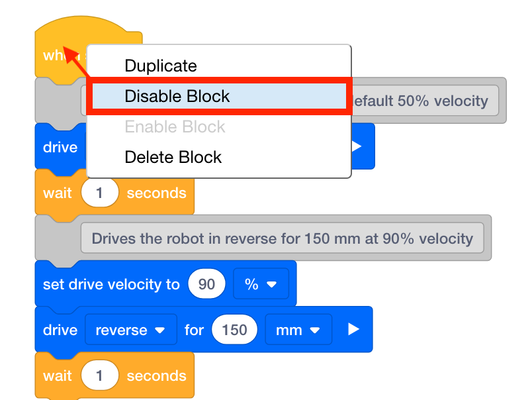
Task: Open the % units dropdown on set drive velocity
Action: click(261, 284)
